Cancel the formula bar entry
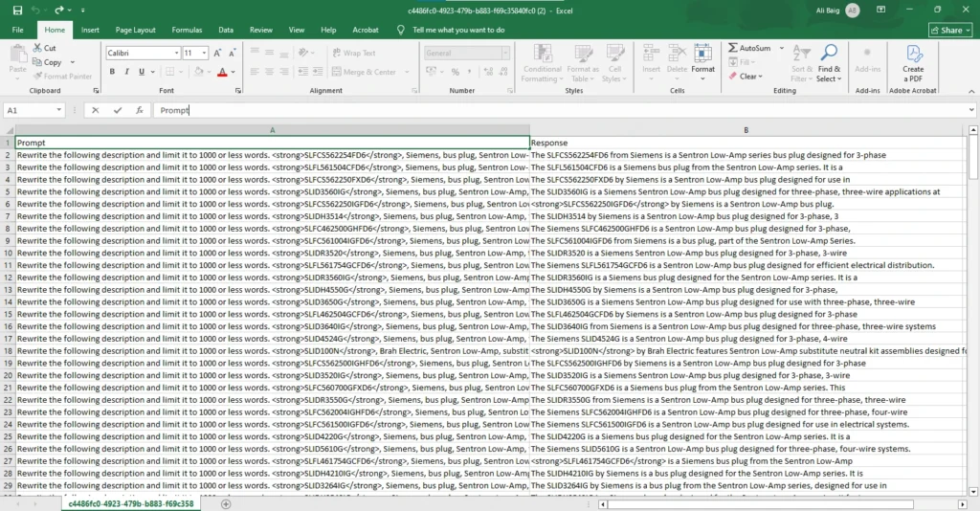This screenshot has width=980, height=511. point(95,110)
